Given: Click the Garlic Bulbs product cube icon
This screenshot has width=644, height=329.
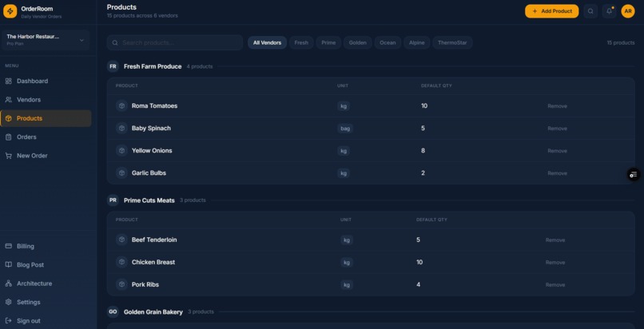Looking at the screenshot, I should tap(121, 173).
